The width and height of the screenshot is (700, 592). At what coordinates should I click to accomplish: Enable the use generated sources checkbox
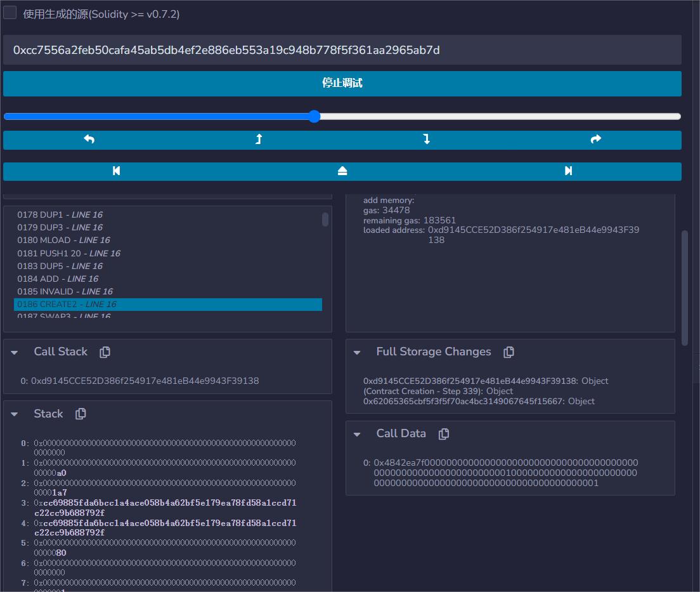tap(10, 13)
